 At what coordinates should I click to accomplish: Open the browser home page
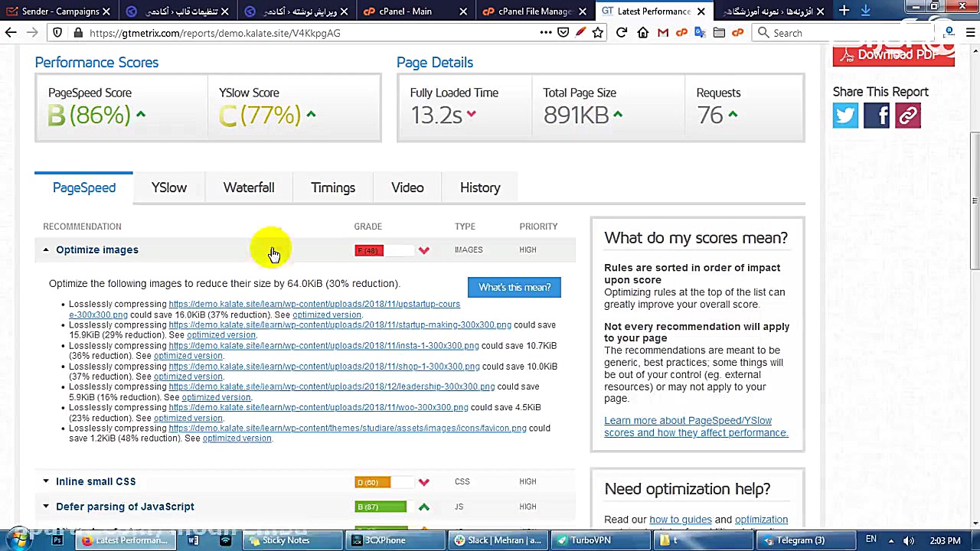(643, 33)
